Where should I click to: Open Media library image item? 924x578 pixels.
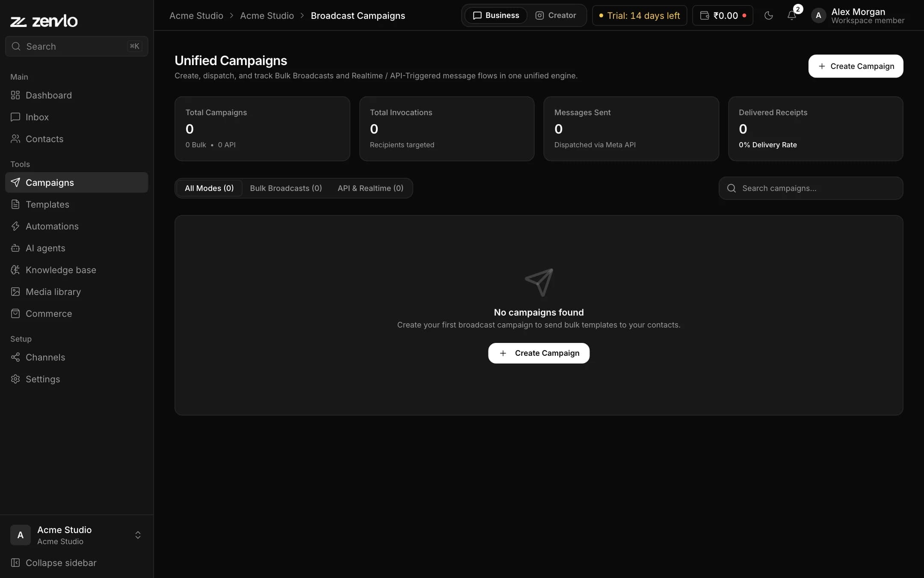tap(77, 292)
